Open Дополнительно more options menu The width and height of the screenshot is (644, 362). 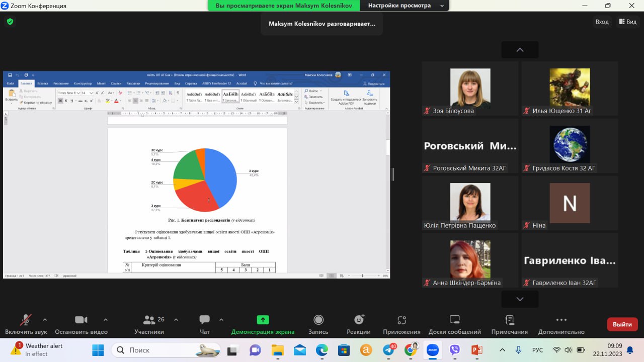[561, 324]
